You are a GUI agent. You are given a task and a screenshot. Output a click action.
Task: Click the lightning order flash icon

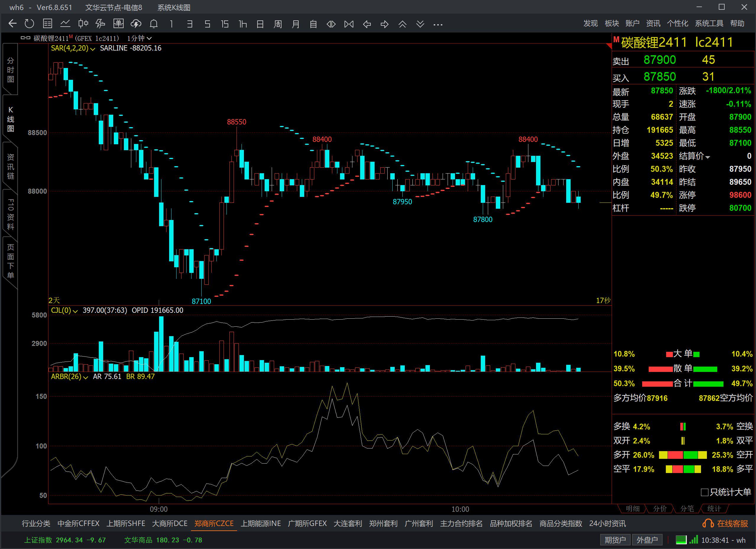[100, 24]
